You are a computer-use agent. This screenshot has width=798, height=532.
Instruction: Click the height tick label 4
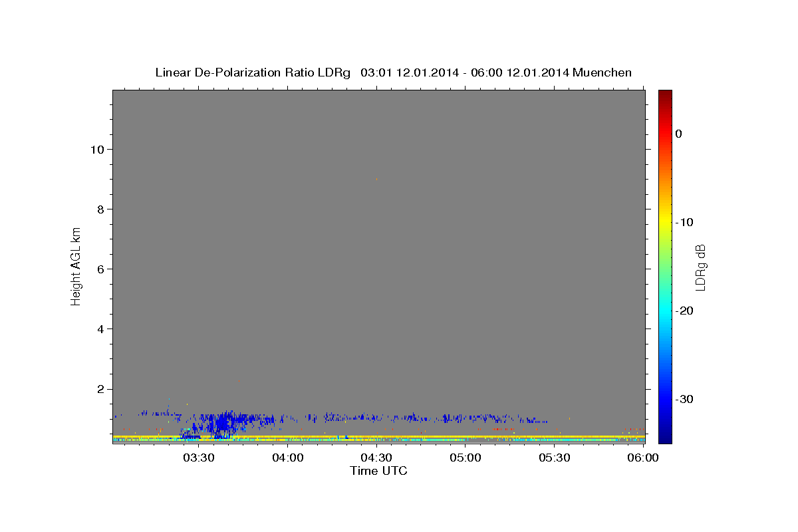[x=99, y=329]
